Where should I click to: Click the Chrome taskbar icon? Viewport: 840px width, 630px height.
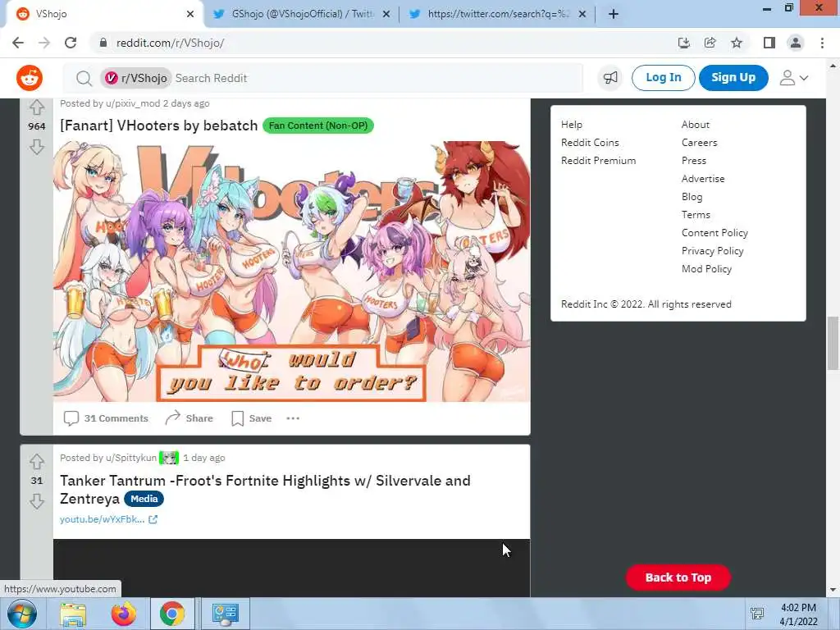coord(172,614)
